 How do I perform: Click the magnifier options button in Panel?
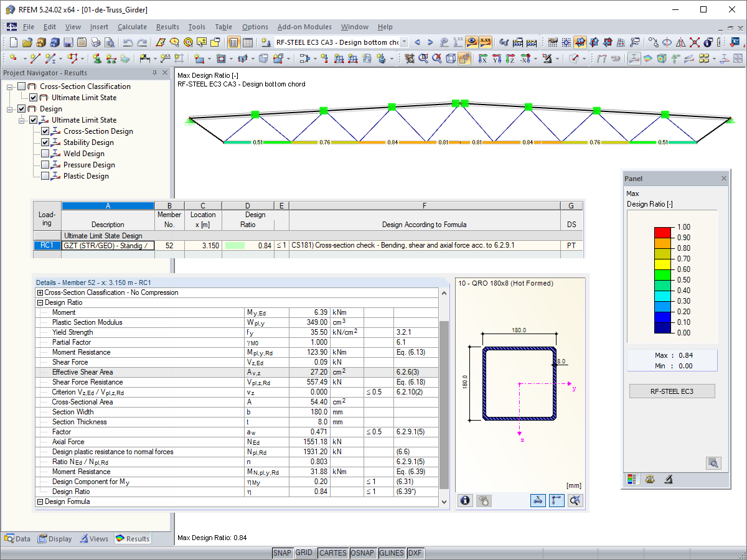tap(713, 462)
